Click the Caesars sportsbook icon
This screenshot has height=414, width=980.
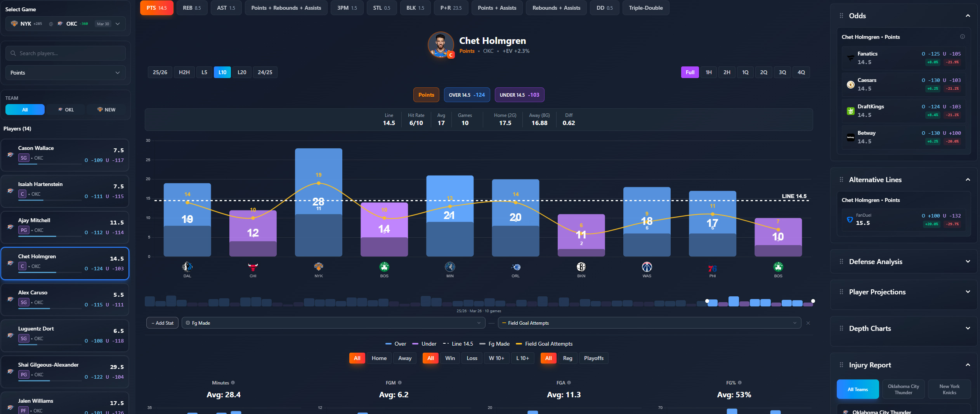tap(851, 84)
